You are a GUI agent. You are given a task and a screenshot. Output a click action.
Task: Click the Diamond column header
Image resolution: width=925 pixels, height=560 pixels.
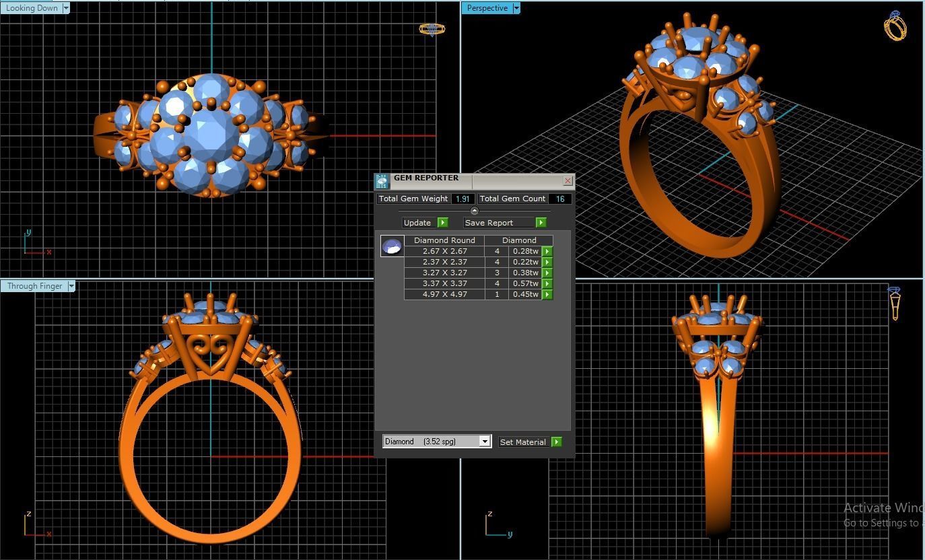click(519, 240)
